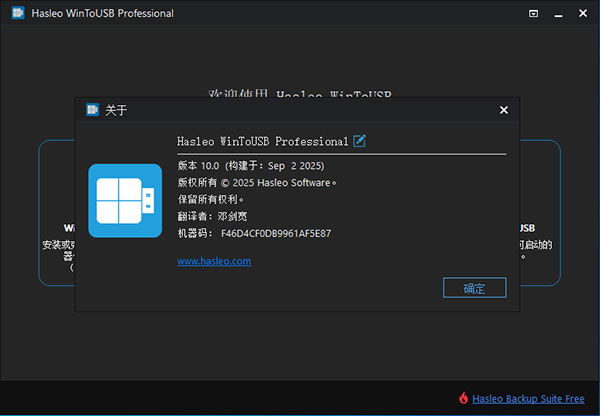Click the 关于 dialog title text
This screenshot has width=600, height=416.
[x=116, y=110]
